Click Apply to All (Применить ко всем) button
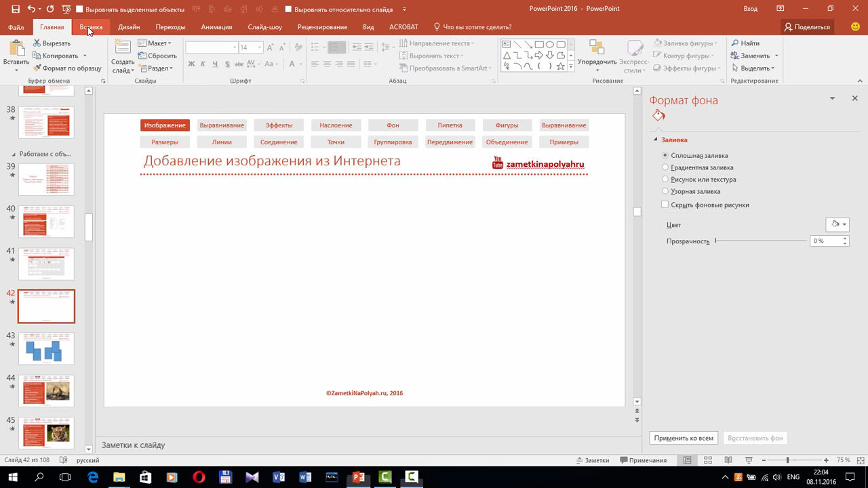Viewport: 868px width, 488px height. pos(684,438)
